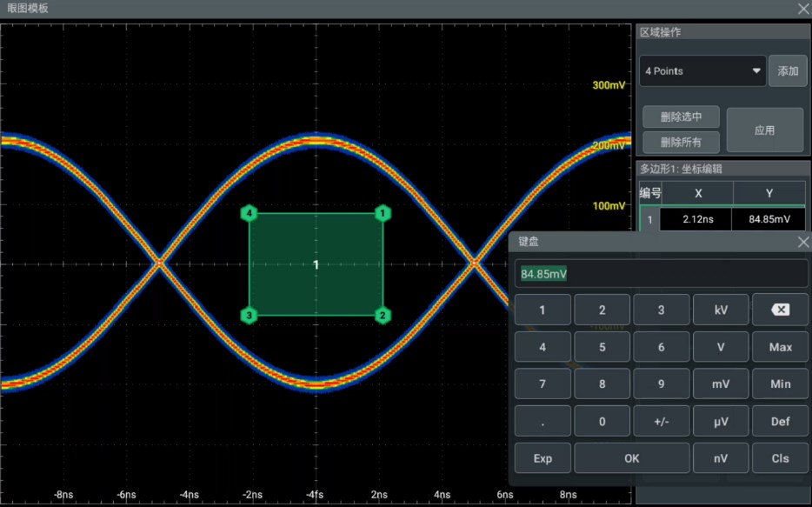Tap digit 2 on the keypad
Screen dimensions: 812x507
pos(602,310)
